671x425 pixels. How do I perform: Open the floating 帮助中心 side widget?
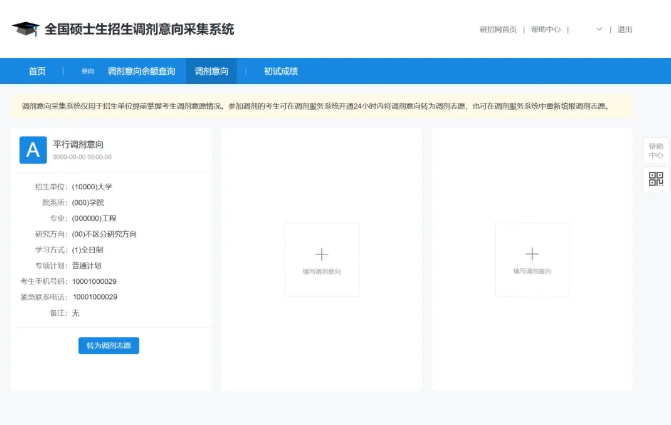click(656, 150)
